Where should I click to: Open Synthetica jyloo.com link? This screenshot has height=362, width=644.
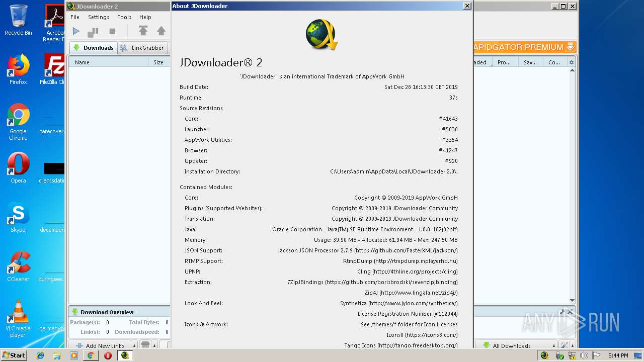pyautogui.click(x=399, y=303)
